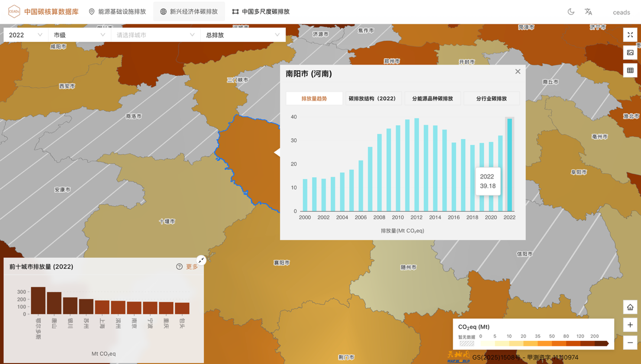Screen dimensions: 641x364
Task: Click the 更多 link
Action: pos(192,267)
